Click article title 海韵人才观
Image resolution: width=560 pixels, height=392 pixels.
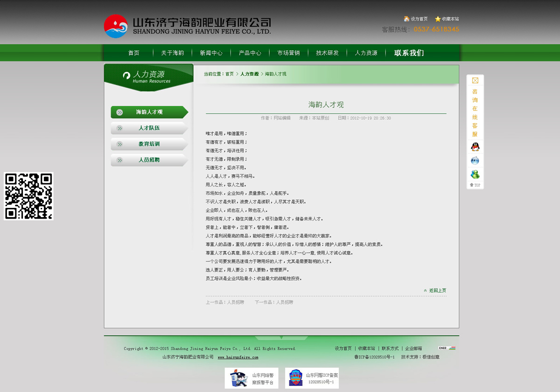click(x=326, y=105)
